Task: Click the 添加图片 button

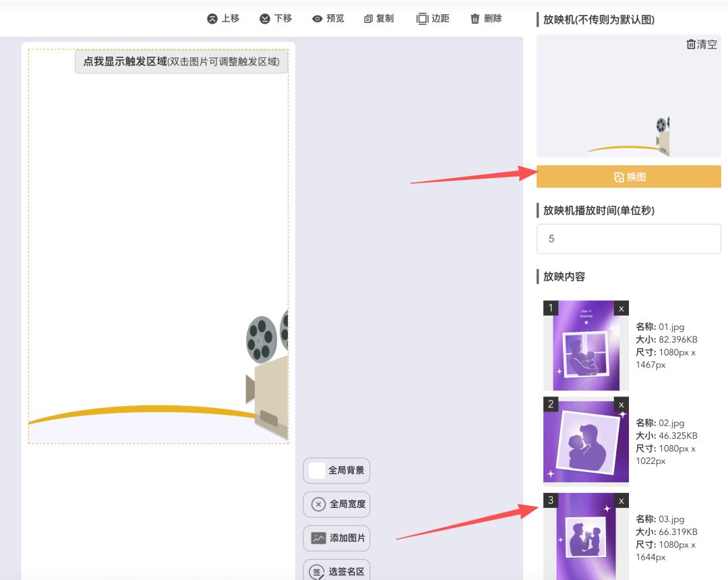Action: 336,538
